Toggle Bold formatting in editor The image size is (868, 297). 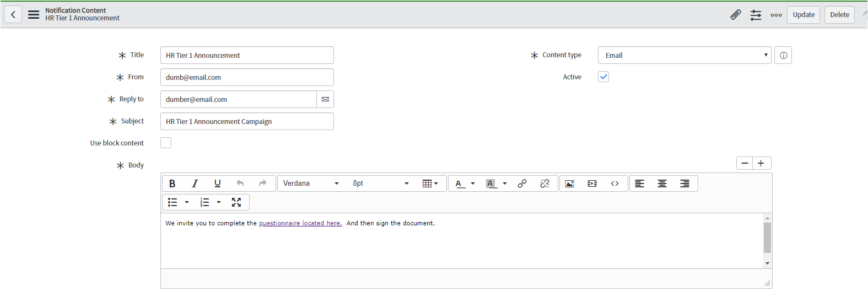coord(172,183)
